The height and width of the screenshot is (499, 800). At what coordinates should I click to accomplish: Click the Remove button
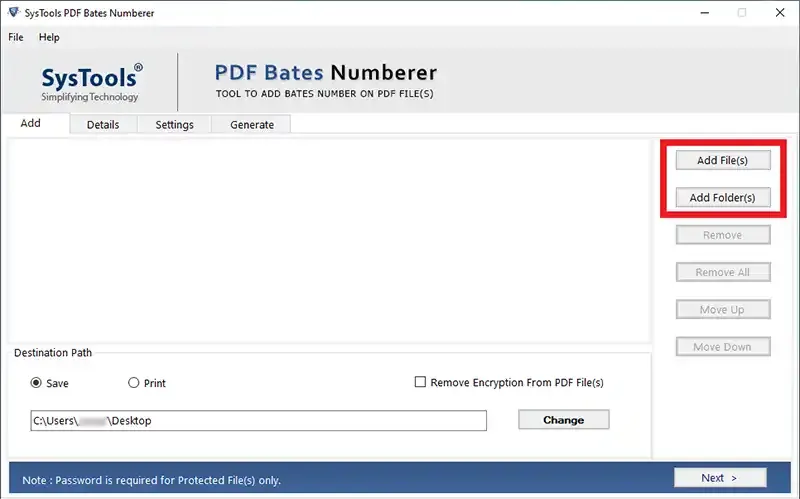(x=723, y=235)
